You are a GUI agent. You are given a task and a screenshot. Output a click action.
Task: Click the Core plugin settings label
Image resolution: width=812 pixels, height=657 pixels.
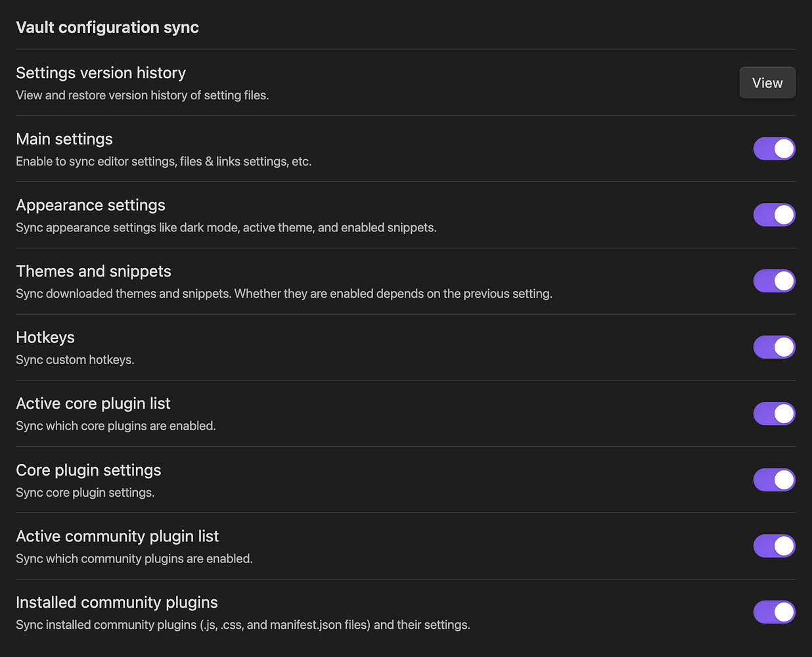88,470
